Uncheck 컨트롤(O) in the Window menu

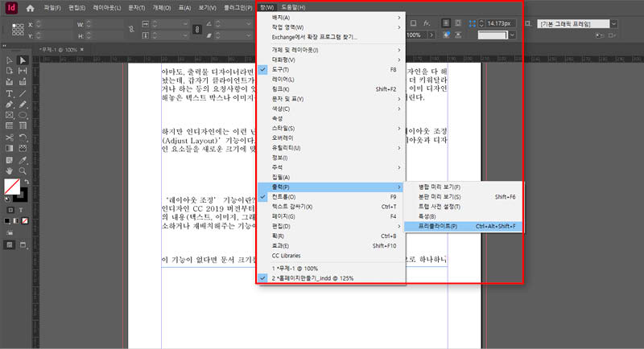(331, 197)
